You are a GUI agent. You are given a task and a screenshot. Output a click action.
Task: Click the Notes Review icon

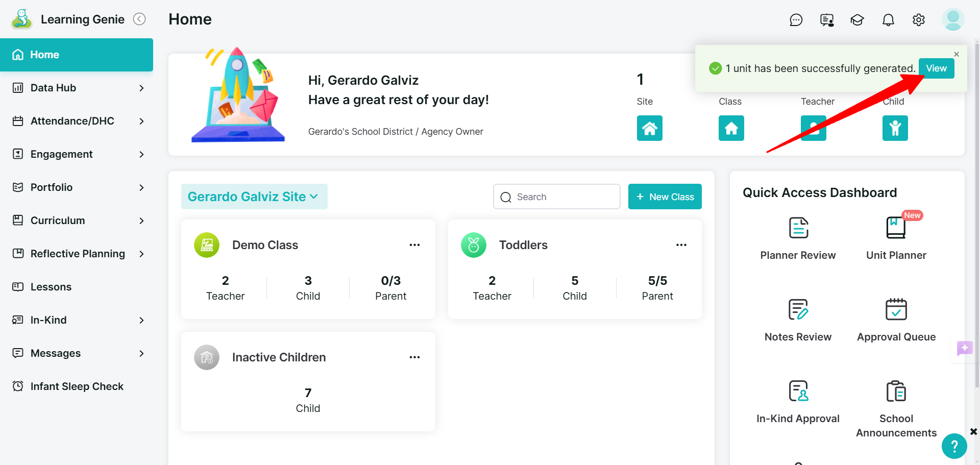(x=798, y=309)
